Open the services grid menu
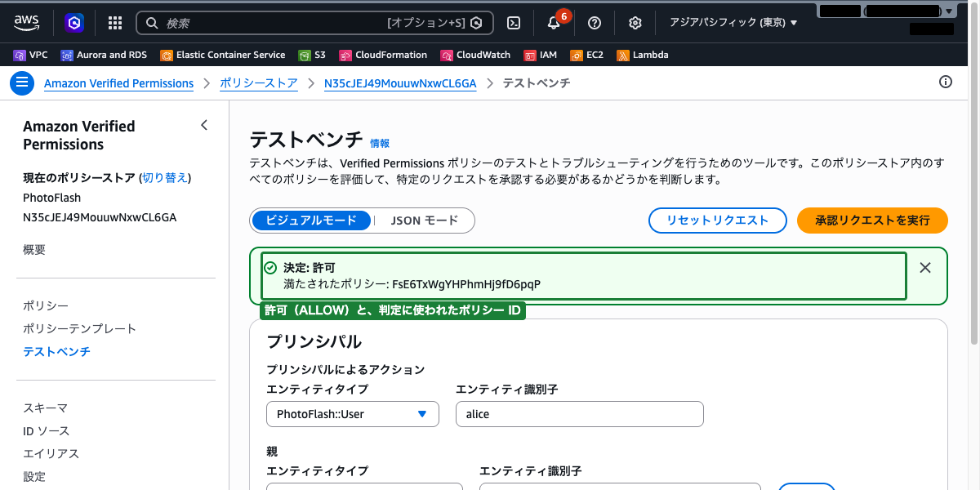 click(x=115, y=23)
